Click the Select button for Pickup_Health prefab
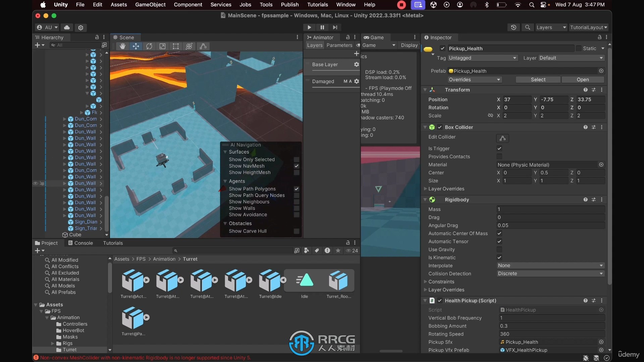 (x=537, y=79)
